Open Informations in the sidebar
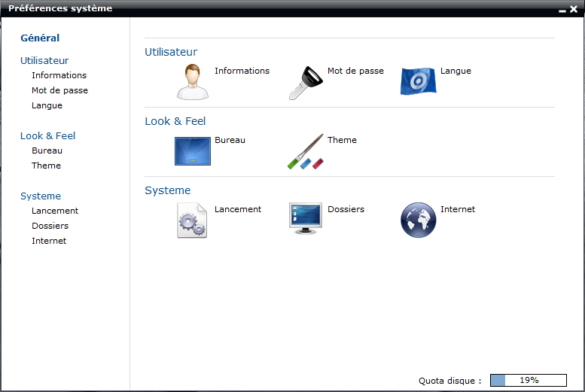The image size is (585, 392). click(x=59, y=75)
